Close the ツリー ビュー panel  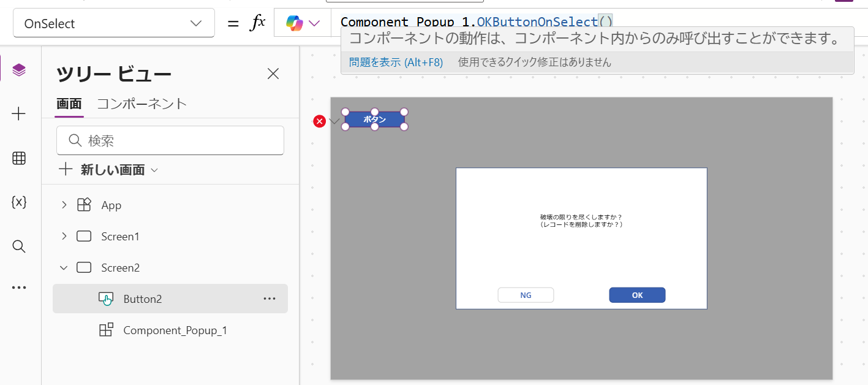(x=273, y=74)
